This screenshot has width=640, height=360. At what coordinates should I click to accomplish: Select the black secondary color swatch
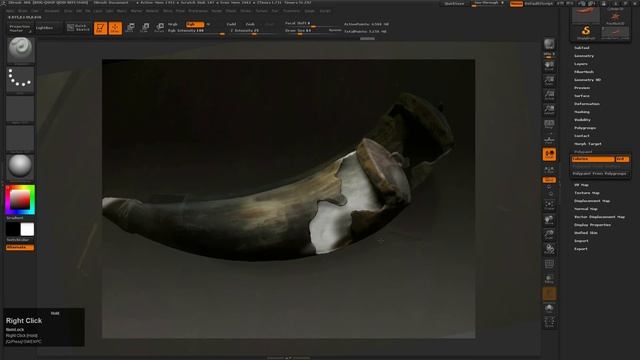click(x=13, y=229)
